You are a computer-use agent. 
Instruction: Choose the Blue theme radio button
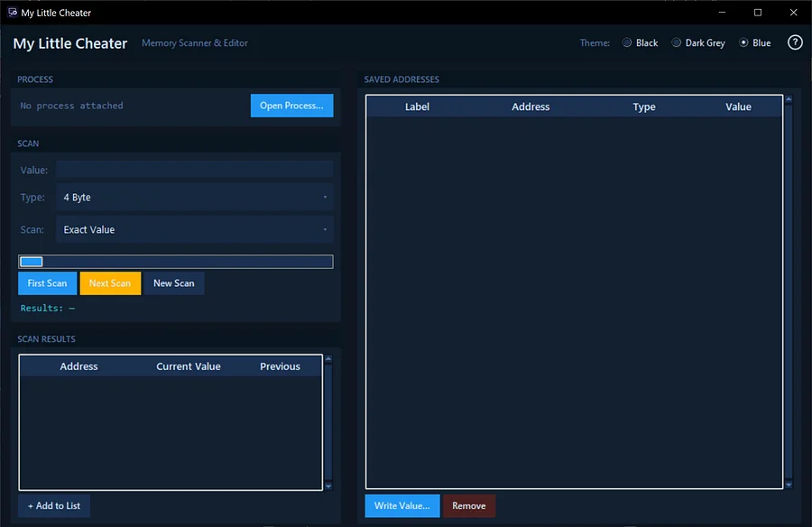coord(743,42)
